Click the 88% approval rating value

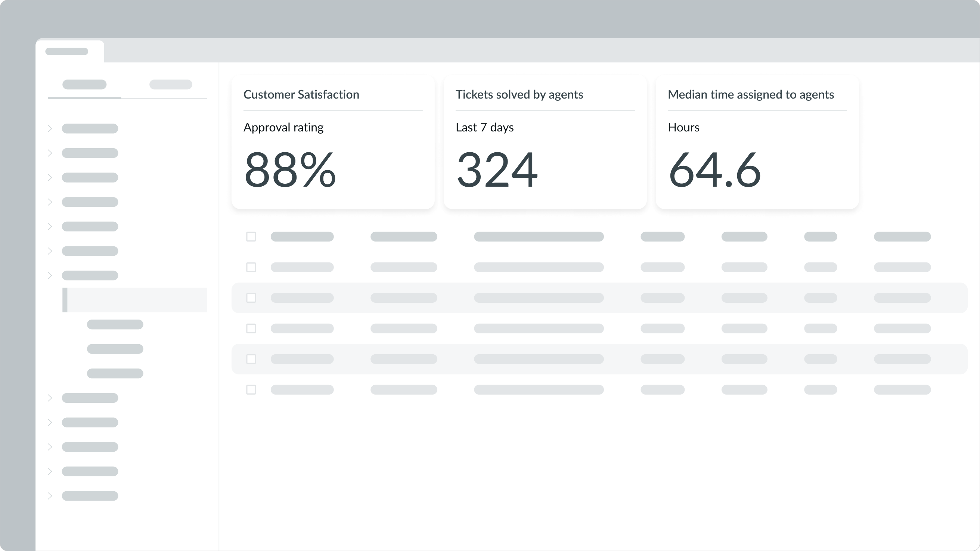(x=289, y=172)
